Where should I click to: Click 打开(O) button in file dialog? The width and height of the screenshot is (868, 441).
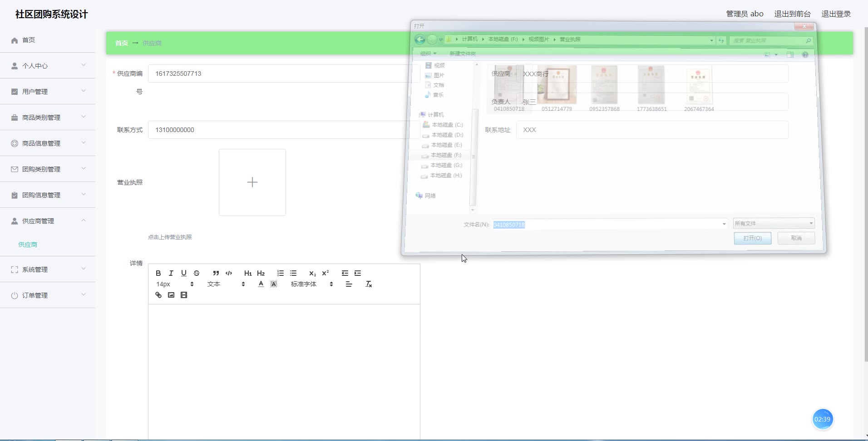point(753,238)
